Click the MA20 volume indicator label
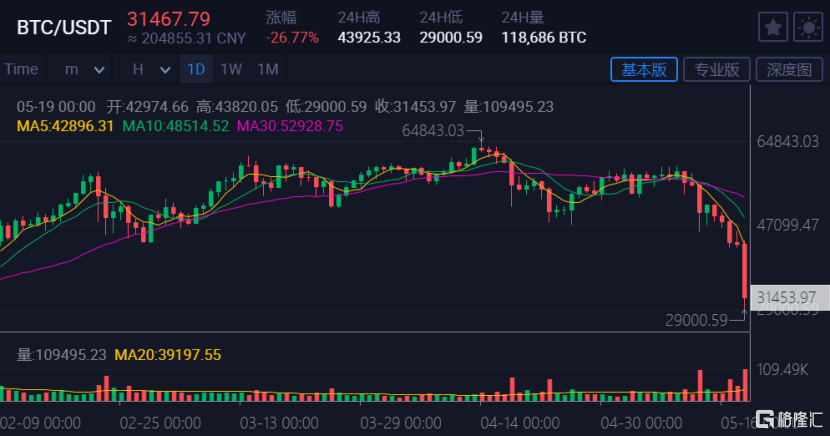The height and width of the screenshot is (436, 830). pos(168,355)
